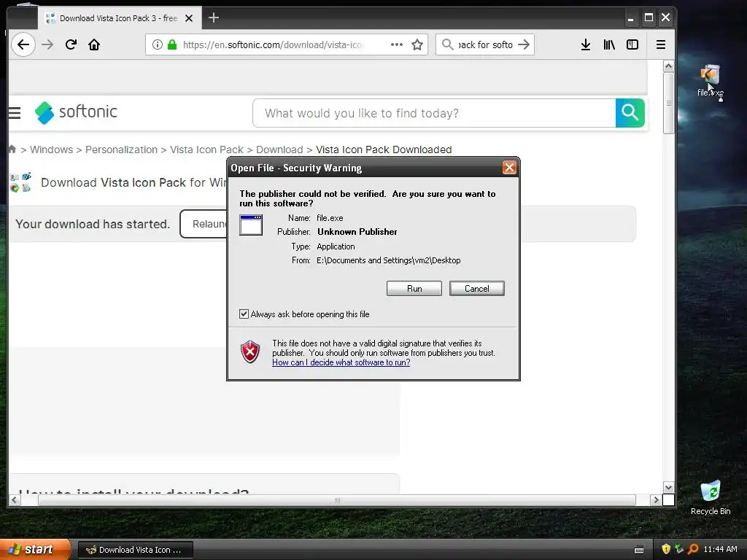
Task: Select the Download Vista Icon Pack tab
Action: tap(119, 18)
